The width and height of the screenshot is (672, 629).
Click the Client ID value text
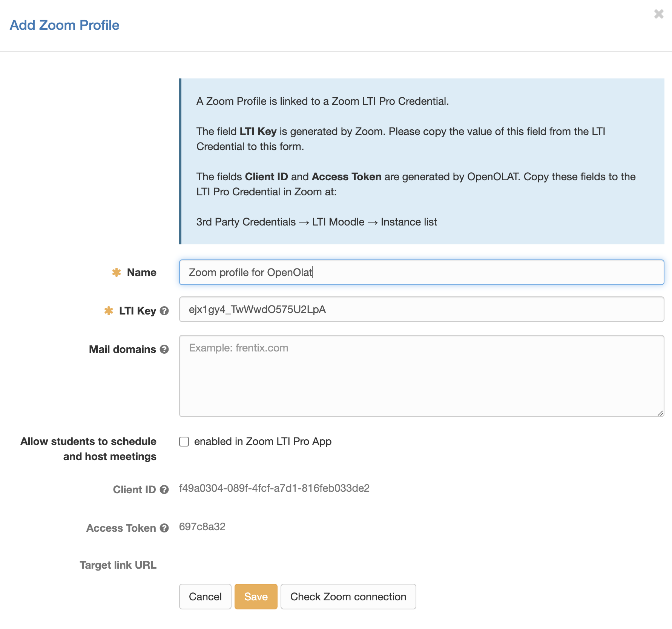(274, 488)
